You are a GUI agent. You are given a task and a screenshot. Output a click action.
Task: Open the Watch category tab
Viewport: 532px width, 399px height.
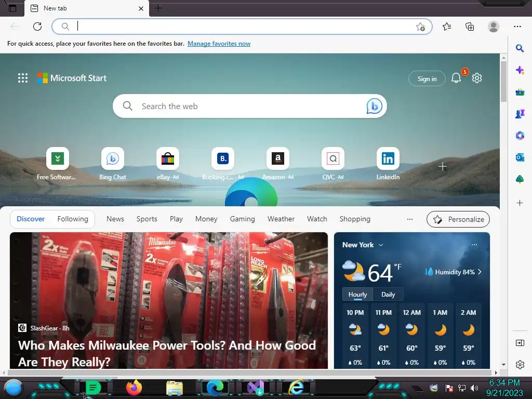click(317, 219)
